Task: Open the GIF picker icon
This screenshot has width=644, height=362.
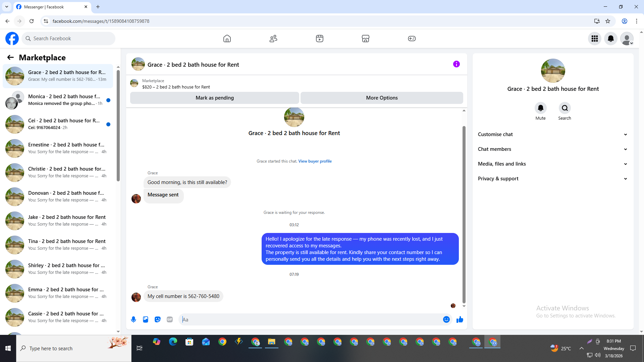Action: pyautogui.click(x=170, y=319)
